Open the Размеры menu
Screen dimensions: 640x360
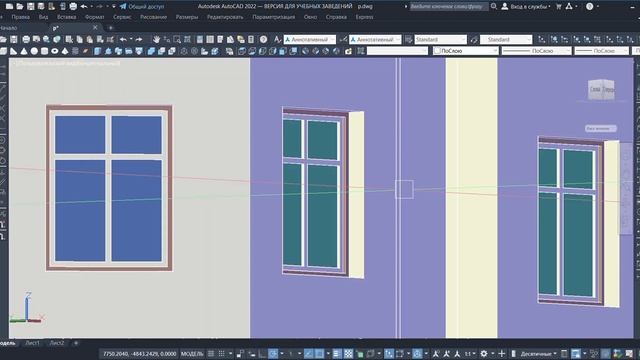[x=187, y=17]
